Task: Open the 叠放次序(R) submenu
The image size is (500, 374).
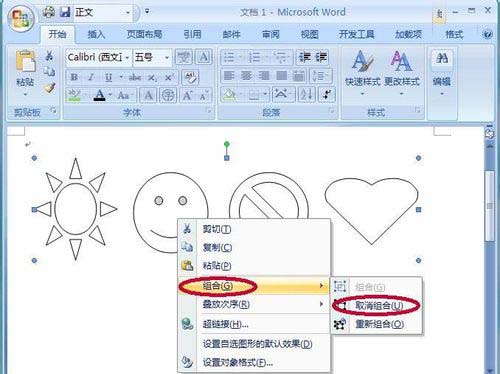Action: pyautogui.click(x=254, y=304)
